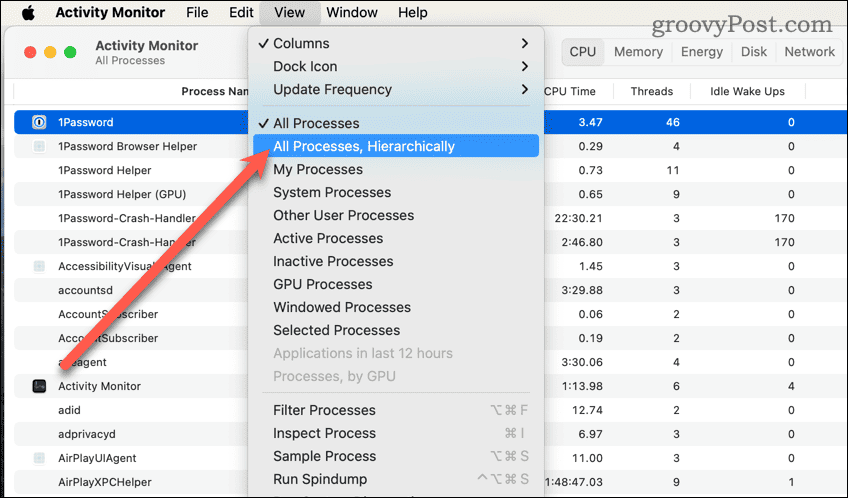Screen dimensions: 848x498
Task: Select the accountsd process row
Action: [430, 290]
